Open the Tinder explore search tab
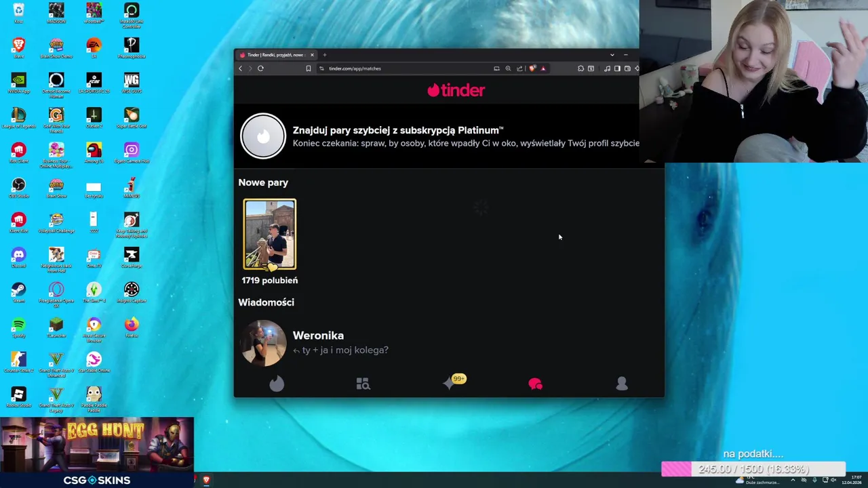 [363, 384]
